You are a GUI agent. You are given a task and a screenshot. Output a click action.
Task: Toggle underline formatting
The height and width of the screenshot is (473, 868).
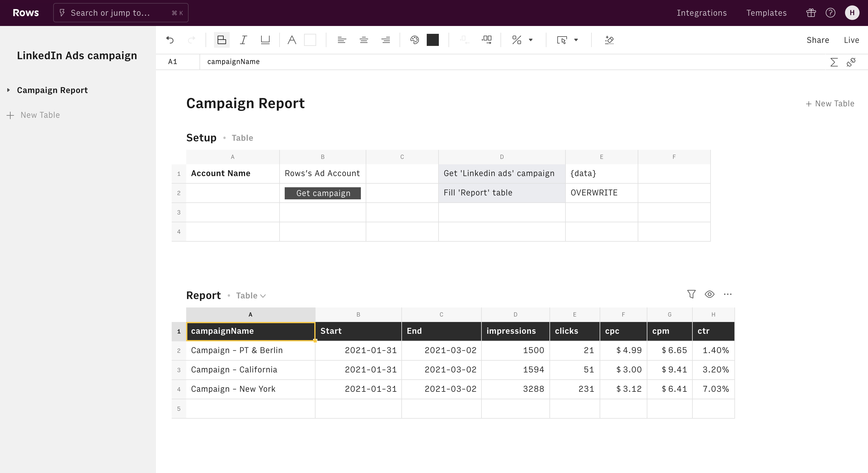click(x=265, y=40)
